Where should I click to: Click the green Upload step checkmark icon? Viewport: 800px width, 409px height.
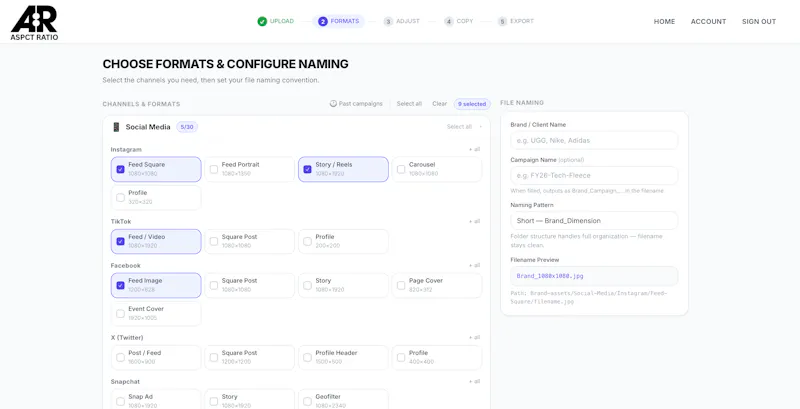[262, 21]
